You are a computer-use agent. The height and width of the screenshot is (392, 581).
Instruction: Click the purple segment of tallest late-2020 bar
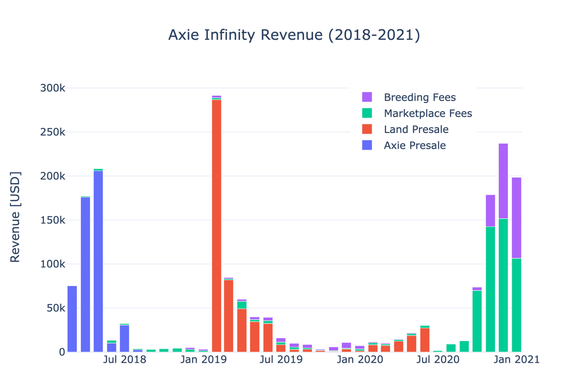coord(503,181)
